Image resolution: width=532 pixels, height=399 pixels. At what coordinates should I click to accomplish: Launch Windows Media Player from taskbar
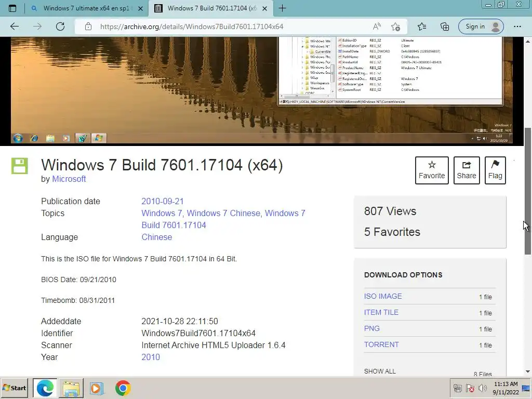(97, 388)
